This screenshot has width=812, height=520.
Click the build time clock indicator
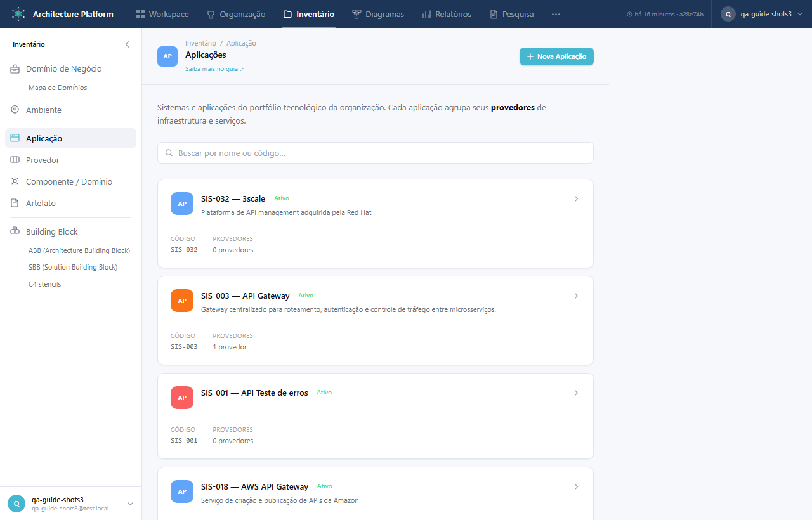(x=665, y=14)
